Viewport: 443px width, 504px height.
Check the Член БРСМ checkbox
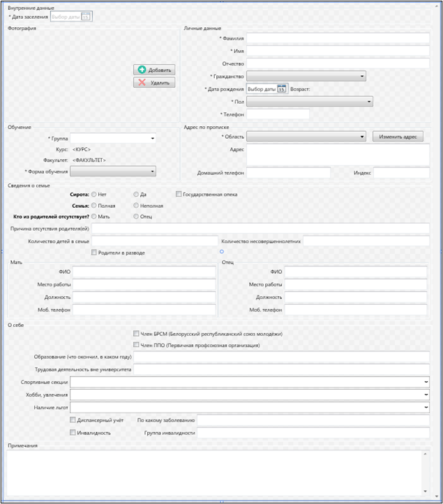coord(136,334)
